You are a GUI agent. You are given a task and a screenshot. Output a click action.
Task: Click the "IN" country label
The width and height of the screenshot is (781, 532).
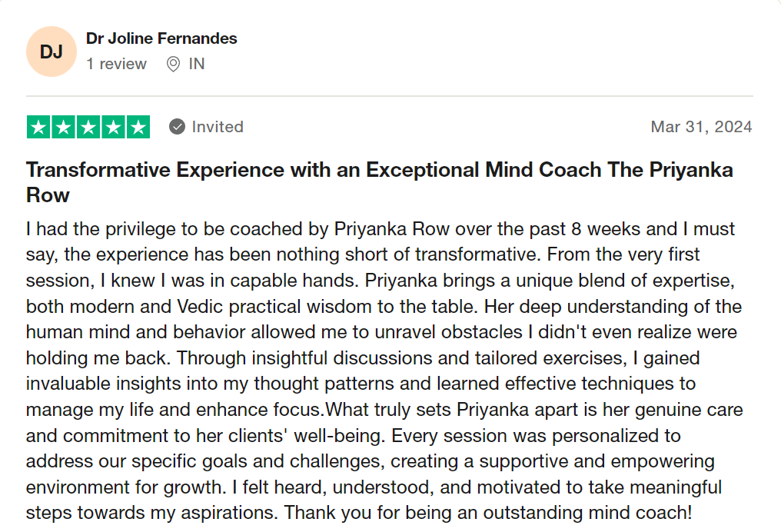(197, 64)
